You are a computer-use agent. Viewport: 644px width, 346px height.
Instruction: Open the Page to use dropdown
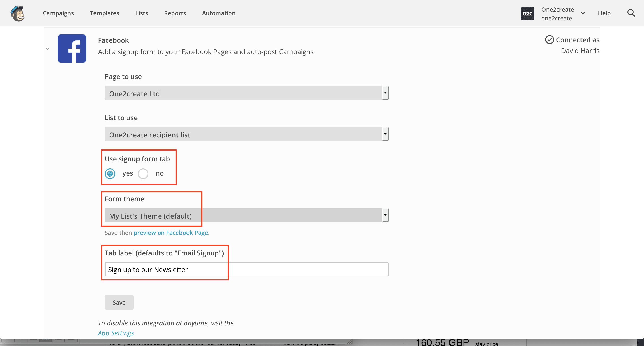tap(246, 93)
